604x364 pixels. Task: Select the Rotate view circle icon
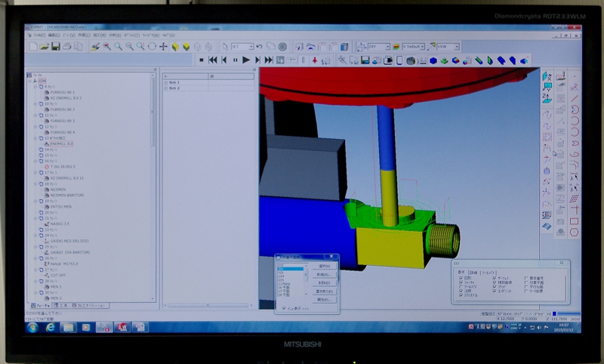tap(153, 47)
